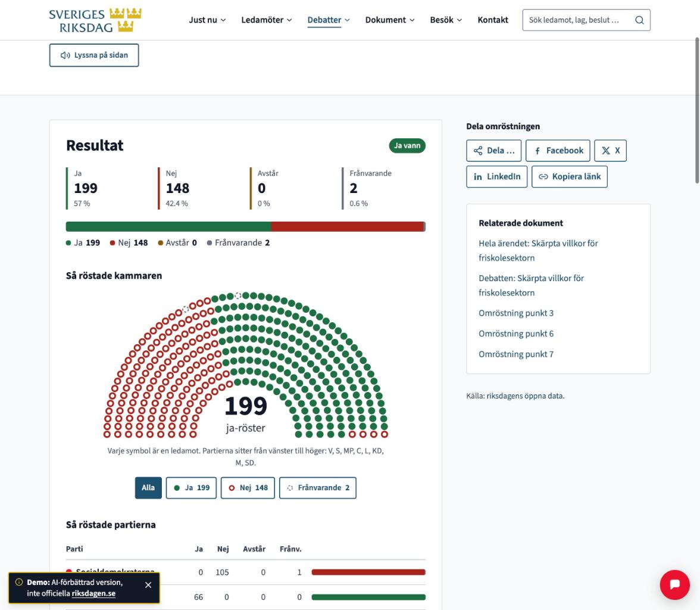Share the vote on LinkedIn
Image resolution: width=700 pixels, height=610 pixels.
point(497,176)
